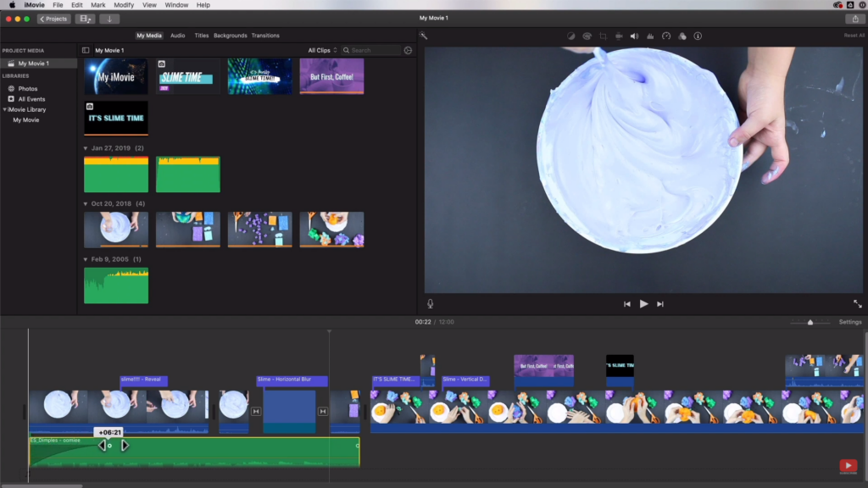
Task: Collapse the Jan 27, 2019 group
Action: 86,148
